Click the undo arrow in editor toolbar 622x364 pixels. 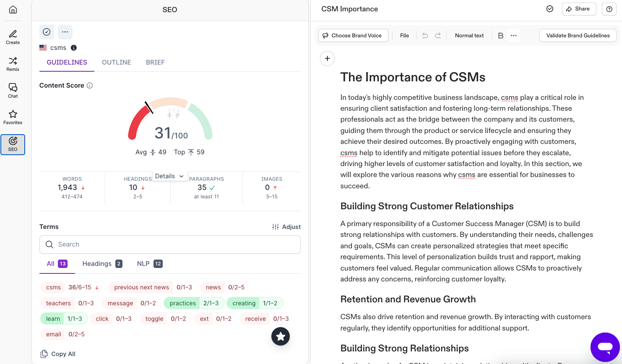click(425, 36)
